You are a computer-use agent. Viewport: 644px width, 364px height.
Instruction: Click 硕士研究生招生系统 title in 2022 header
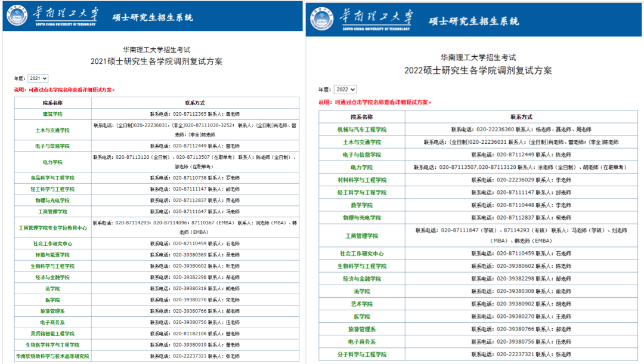tap(473, 21)
